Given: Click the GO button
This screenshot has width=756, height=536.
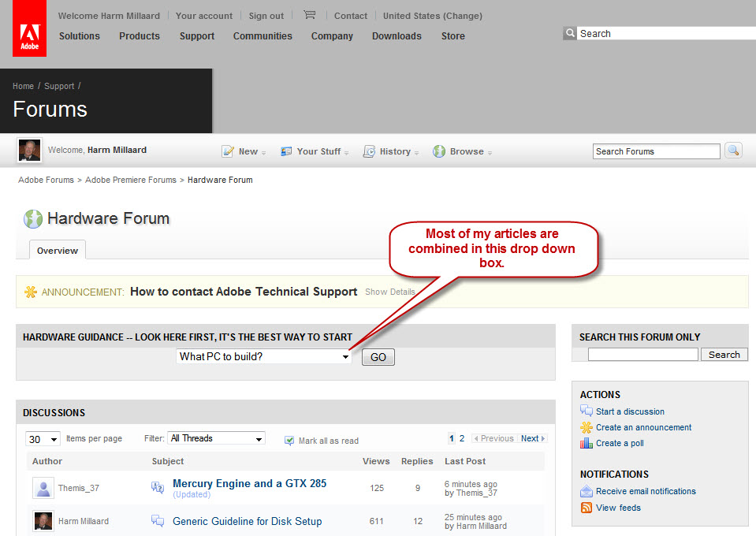Looking at the screenshot, I should click(378, 357).
